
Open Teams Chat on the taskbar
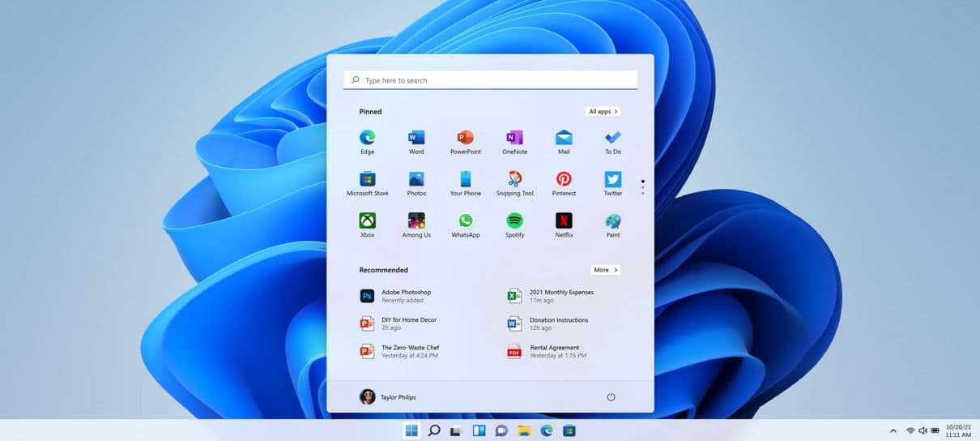coord(501,430)
